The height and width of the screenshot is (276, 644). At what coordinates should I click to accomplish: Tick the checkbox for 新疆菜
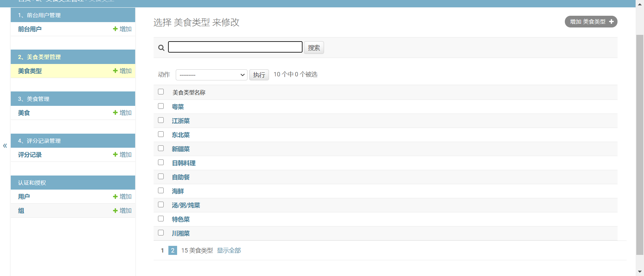(161, 148)
